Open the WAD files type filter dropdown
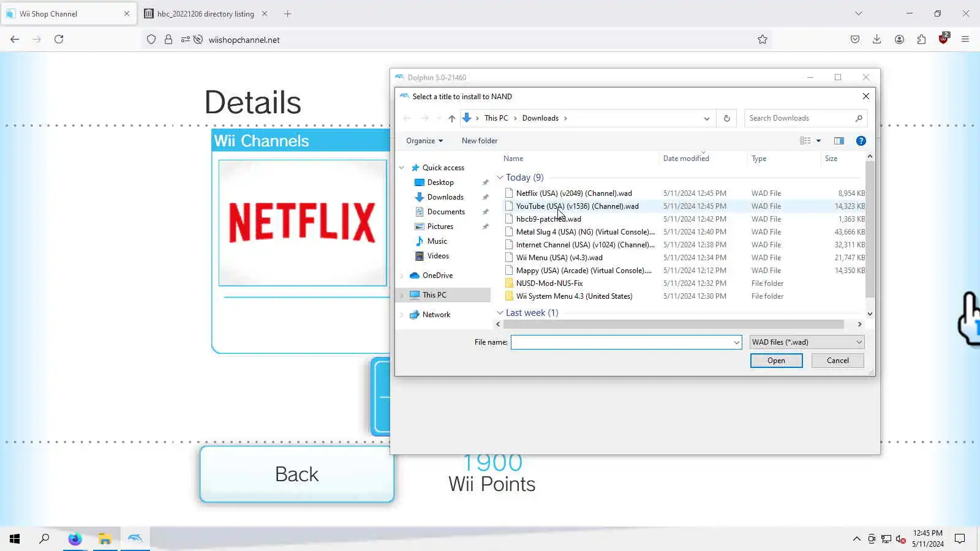980x551 pixels. 807,342
